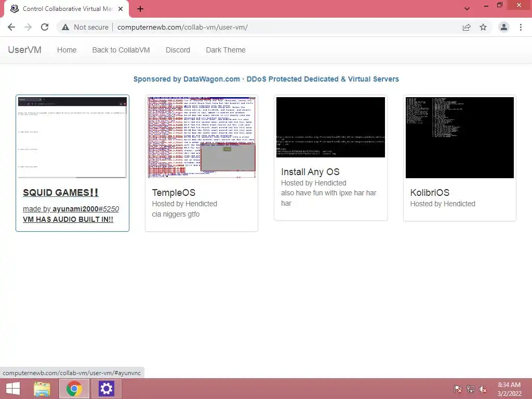Open the KolibriOS VM thumbnail
Image resolution: width=532 pixels, height=399 pixels.
460,137
